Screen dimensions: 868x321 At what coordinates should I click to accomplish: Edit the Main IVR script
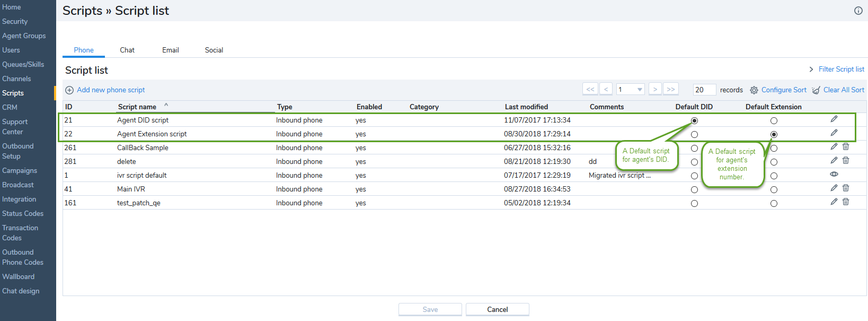(834, 188)
